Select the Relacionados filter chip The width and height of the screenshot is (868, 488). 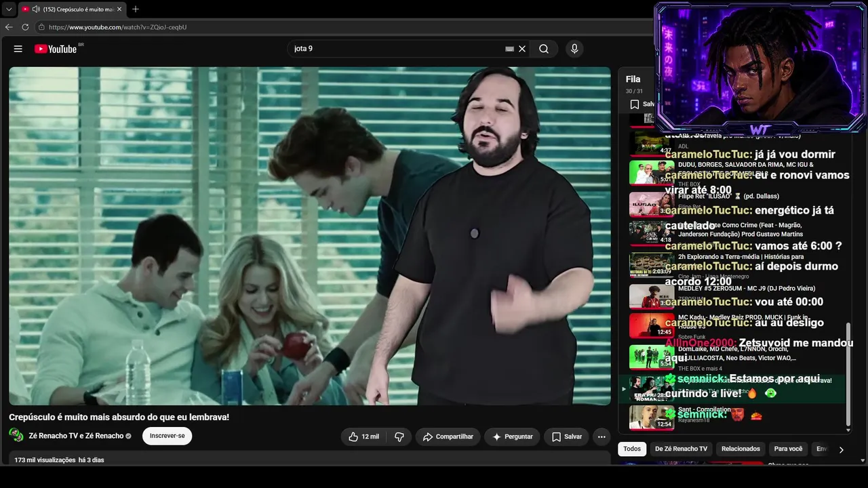click(x=741, y=449)
